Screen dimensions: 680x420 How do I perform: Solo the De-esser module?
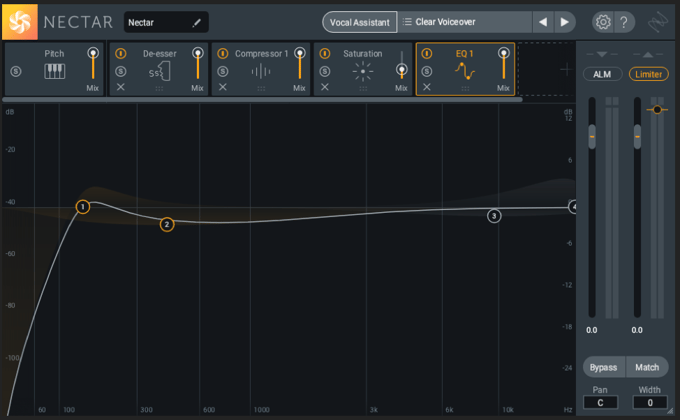click(x=121, y=71)
